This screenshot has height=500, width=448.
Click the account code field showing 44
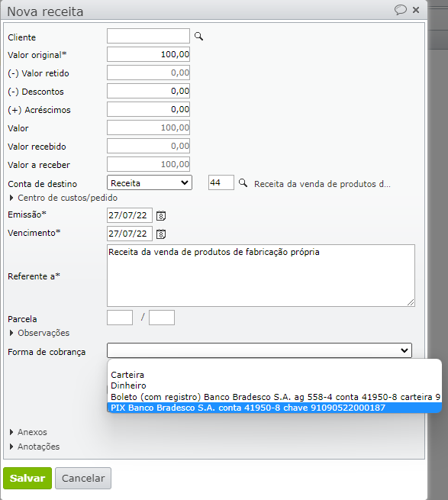point(221,182)
